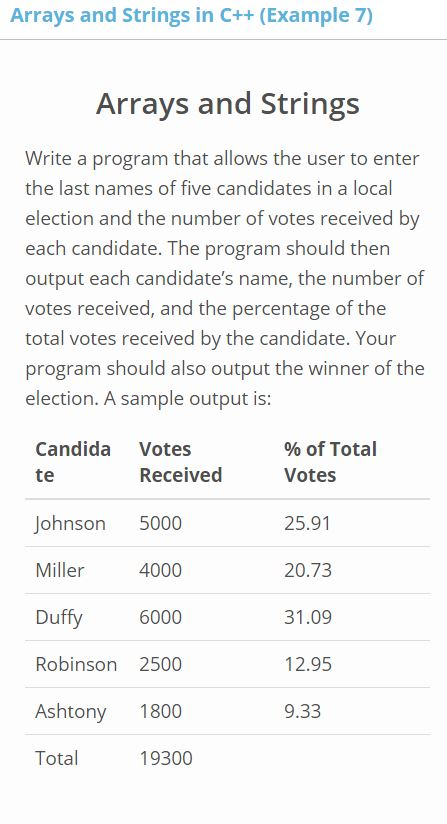This screenshot has width=447, height=824.
Task: Click the 2500 votes value for Robinson
Action: [x=161, y=664]
